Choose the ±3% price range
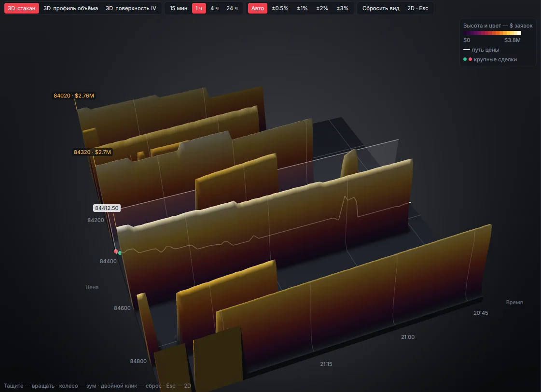541x392 pixels. [x=342, y=8]
